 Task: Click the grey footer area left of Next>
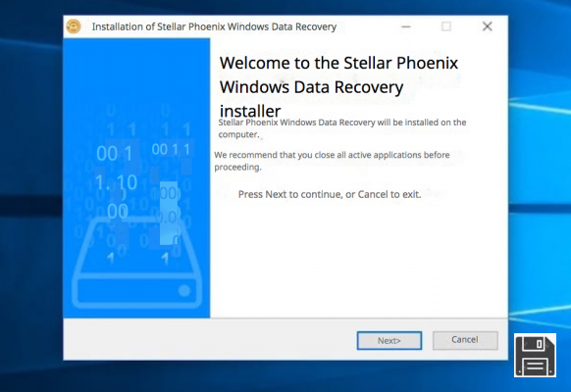coord(210,340)
